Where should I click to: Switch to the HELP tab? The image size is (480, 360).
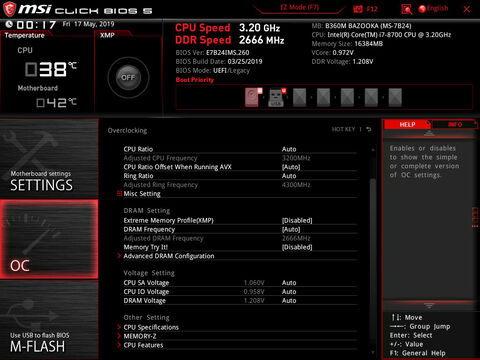(x=407, y=124)
